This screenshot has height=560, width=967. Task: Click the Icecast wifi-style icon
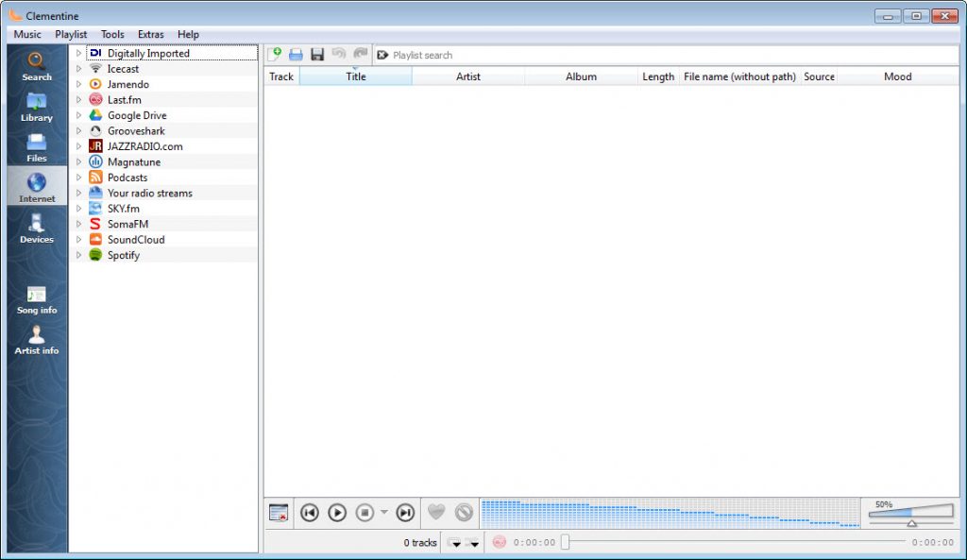pyautogui.click(x=95, y=68)
